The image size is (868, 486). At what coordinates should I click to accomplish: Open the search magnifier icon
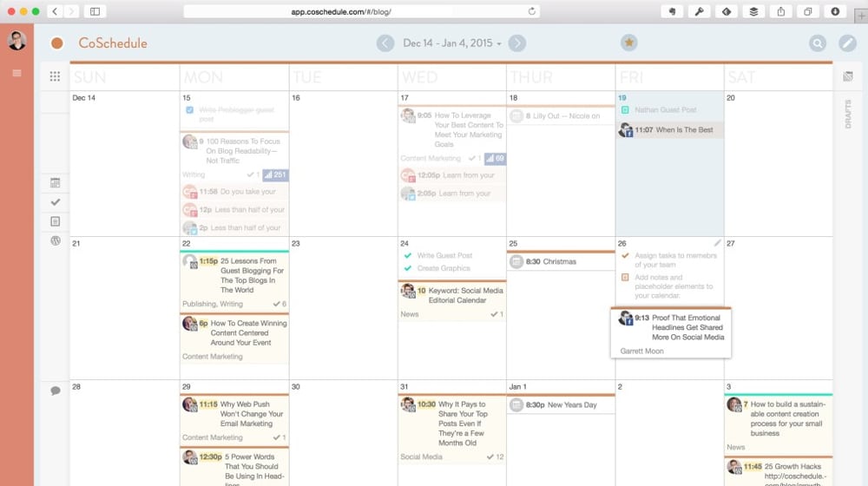(x=817, y=43)
